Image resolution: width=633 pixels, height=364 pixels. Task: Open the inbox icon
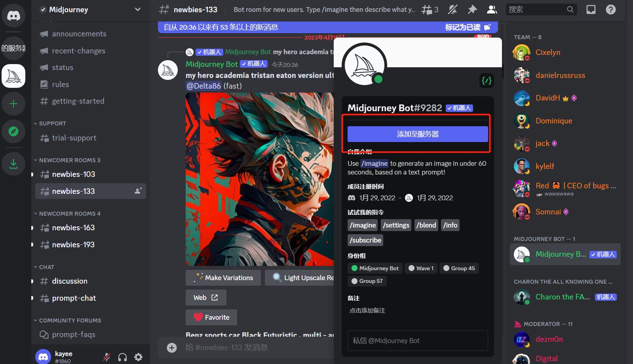[x=591, y=9]
